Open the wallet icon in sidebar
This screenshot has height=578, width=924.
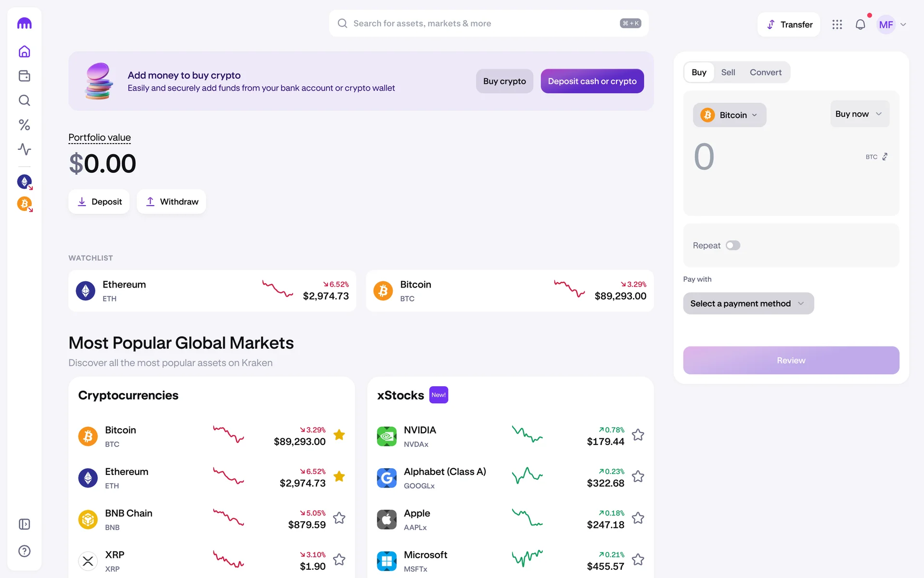pyautogui.click(x=24, y=76)
